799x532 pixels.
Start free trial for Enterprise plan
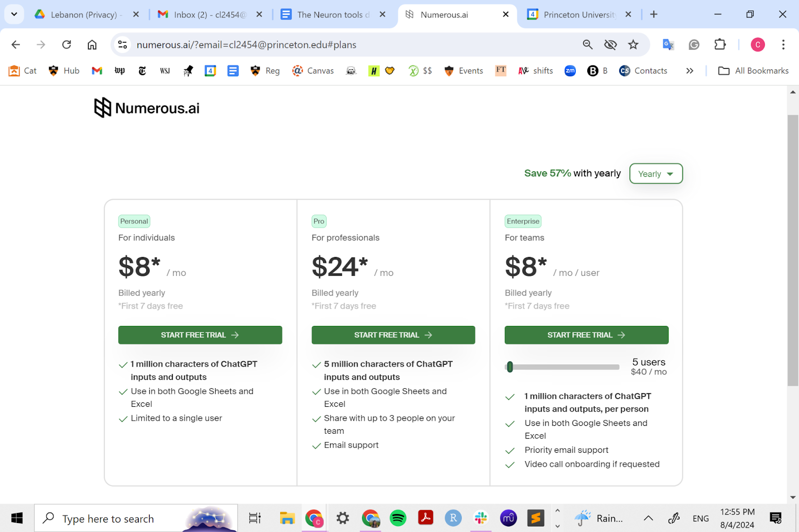click(x=587, y=335)
